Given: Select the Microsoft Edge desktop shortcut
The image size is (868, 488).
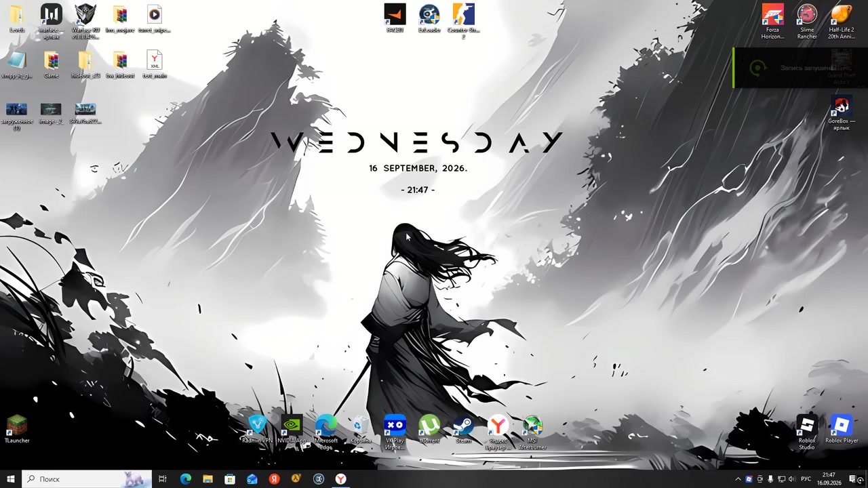Looking at the screenshot, I should [x=326, y=432].
